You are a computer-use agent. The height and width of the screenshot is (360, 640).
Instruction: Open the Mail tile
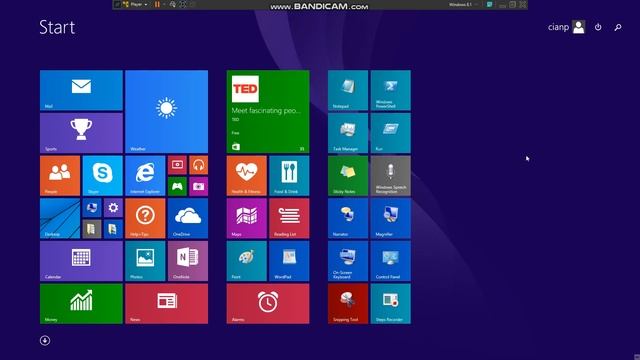pyautogui.click(x=81, y=90)
